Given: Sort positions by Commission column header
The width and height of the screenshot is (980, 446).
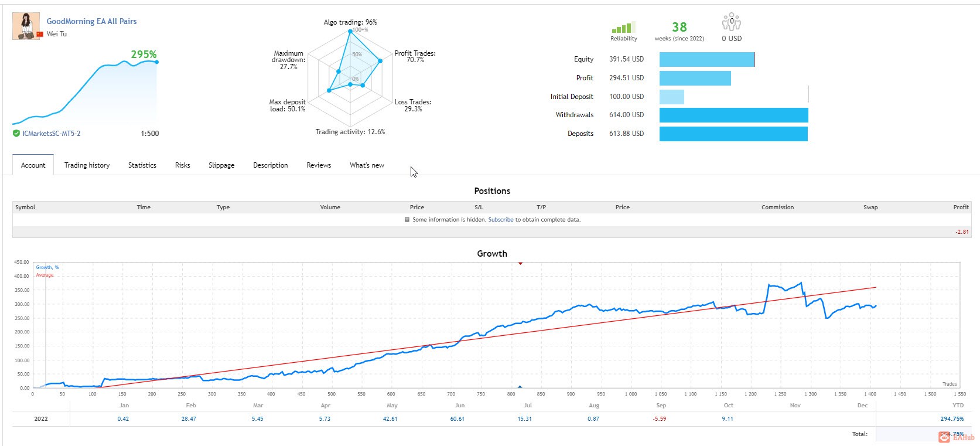Looking at the screenshot, I should (x=778, y=207).
